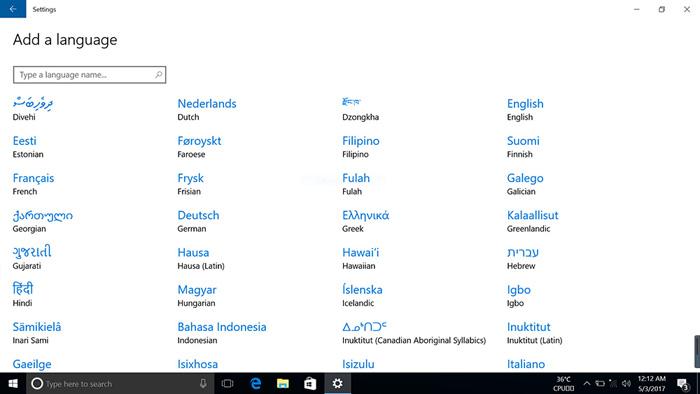Click the vertical scrollbar thumb
Image resolution: width=700 pixels, height=394 pixels.
pos(697,351)
